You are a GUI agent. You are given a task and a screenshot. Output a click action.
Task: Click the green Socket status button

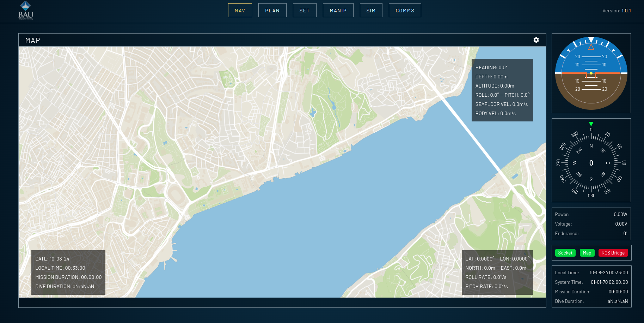pyautogui.click(x=565, y=253)
